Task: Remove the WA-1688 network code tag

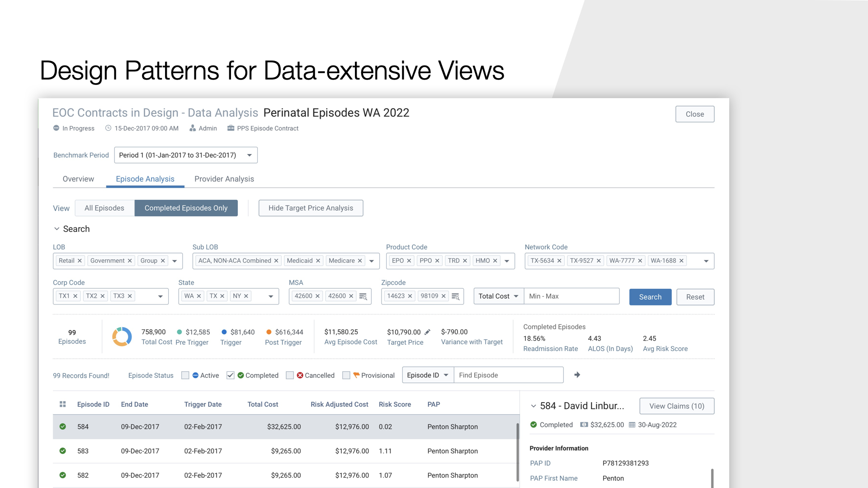Action: click(681, 261)
